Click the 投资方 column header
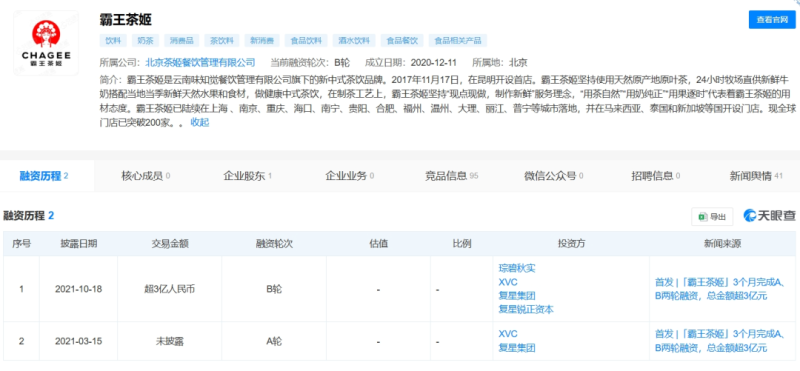The width and height of the screenshot is (800, 371). click(570, 244)
